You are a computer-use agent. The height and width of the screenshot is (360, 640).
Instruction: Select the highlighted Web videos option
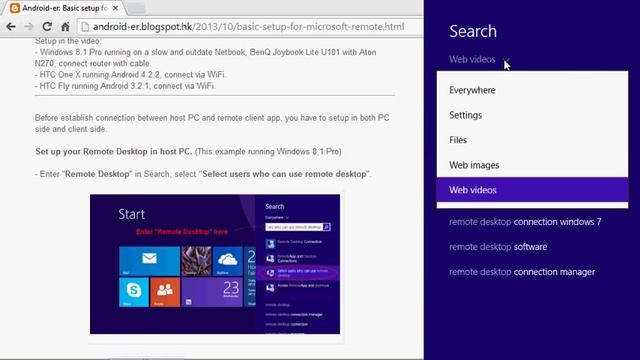(x=532, y=190)
